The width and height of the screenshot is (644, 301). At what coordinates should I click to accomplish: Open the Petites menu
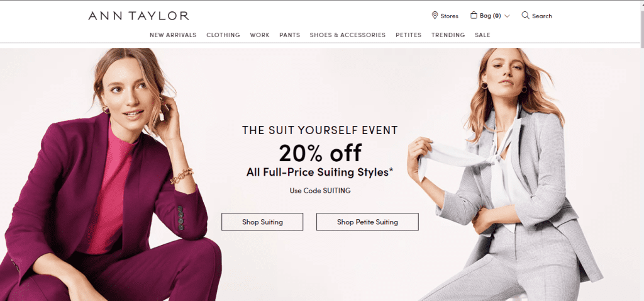[x=408, y=35]
